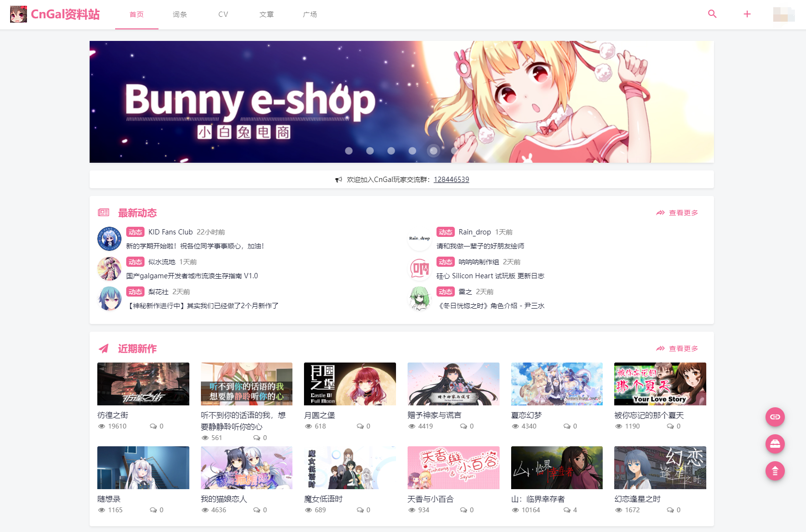Click 魔女低语时 title text

point(323,499)
